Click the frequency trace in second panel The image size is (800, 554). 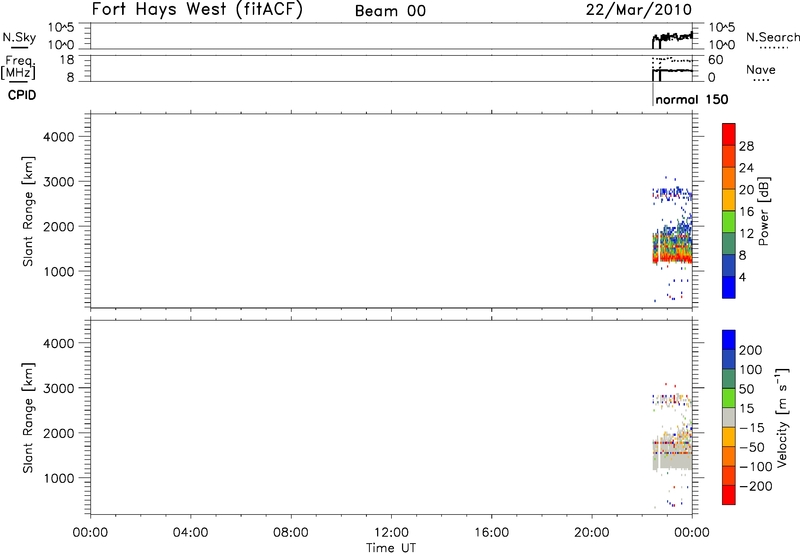coord(673,70)
